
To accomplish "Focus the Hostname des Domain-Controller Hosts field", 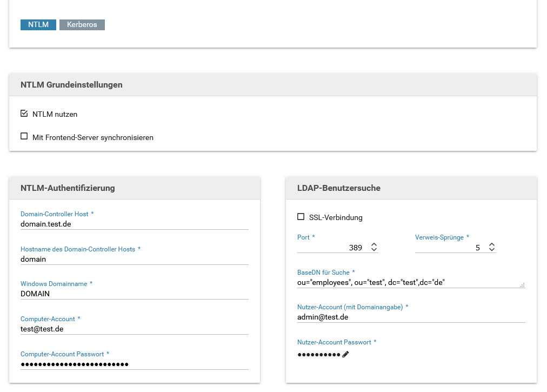I will pos(134,259).
